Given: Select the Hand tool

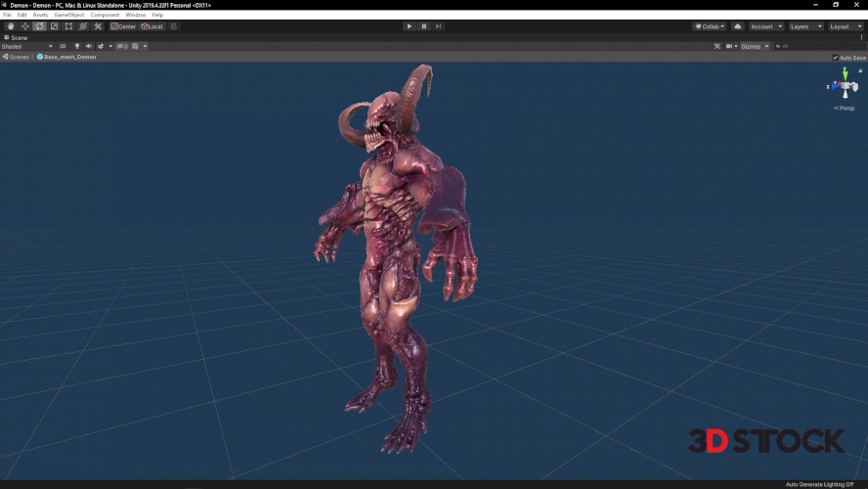Looking at the screenshot, I should (x=11, y=26).
